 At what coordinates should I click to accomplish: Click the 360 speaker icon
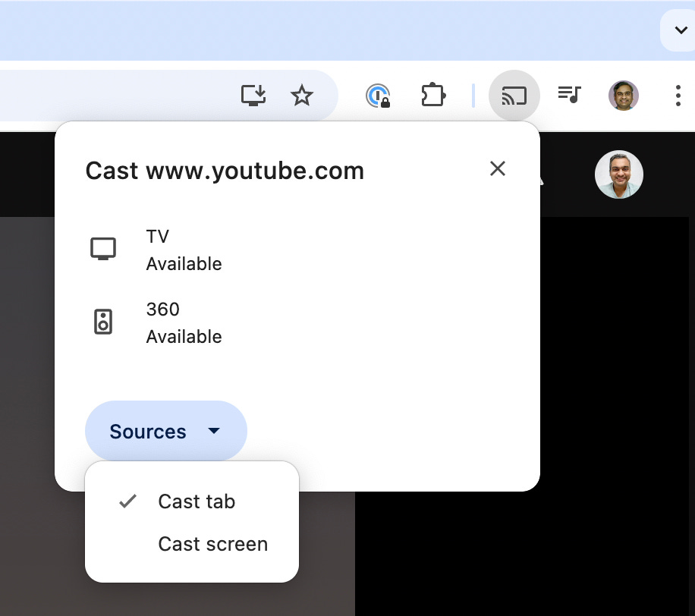click(x=103, y=322)
